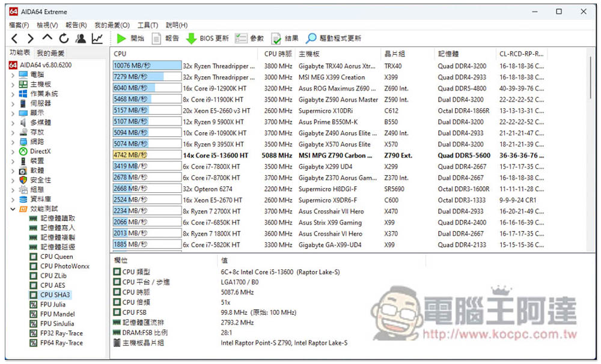The image size is (601, 364).
Task: Select the 軟體 software icon
Action: (23, 171)
